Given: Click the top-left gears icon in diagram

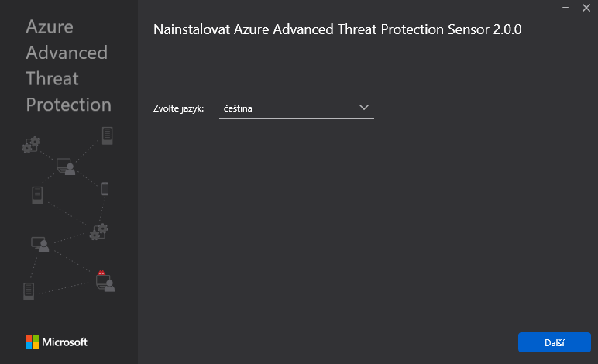Looking at the screenshot, I should tap(31, 144).
